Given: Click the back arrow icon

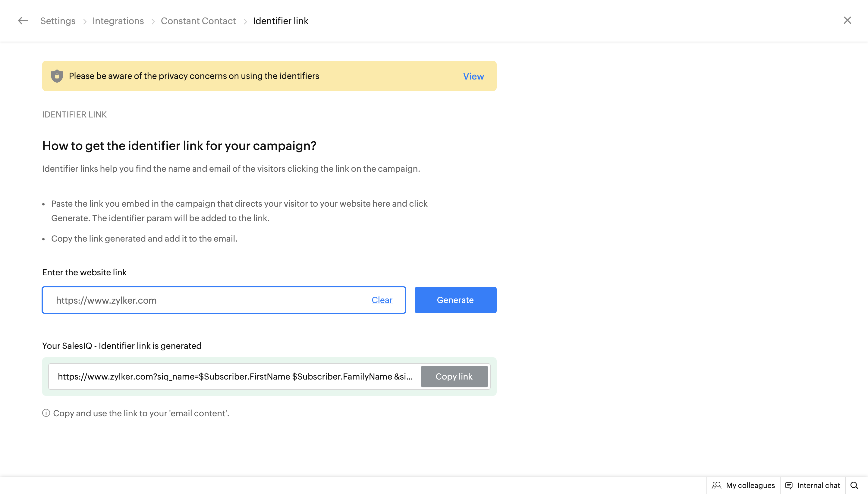Looking at the screenshot, I should 23,21.
